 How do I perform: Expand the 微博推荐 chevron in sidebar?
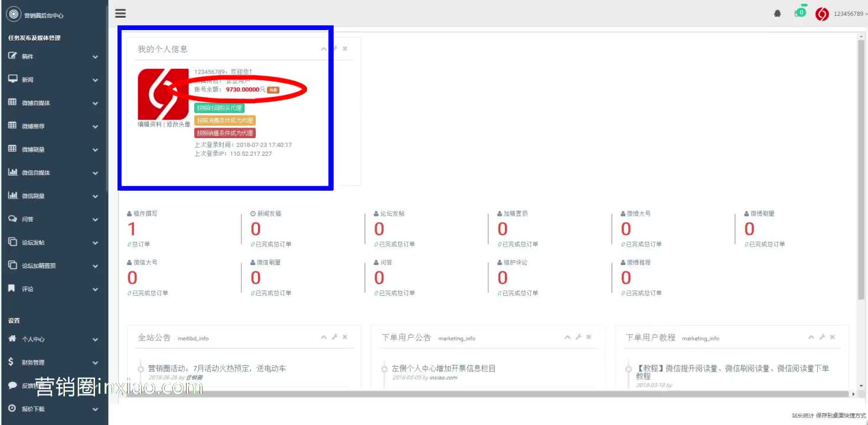(95, 126)
